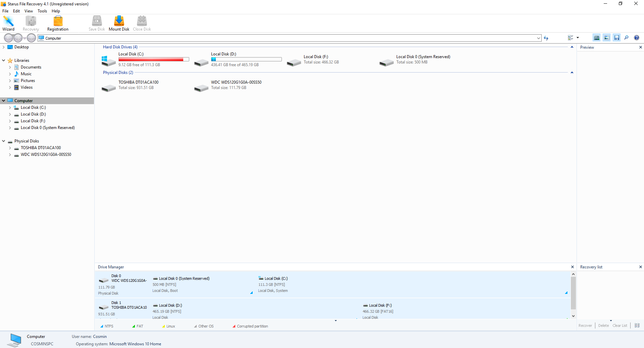Collapse the Computer tree node
The image size is (644, 348).
4,101
